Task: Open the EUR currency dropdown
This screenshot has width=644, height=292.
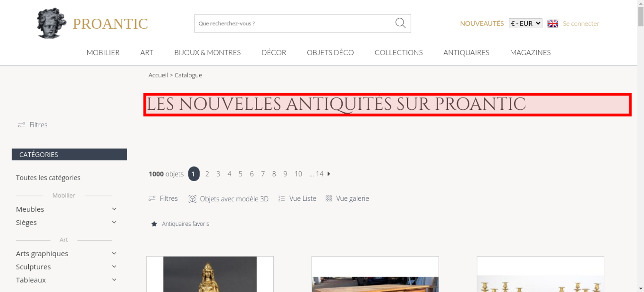Action: [526, 23]
